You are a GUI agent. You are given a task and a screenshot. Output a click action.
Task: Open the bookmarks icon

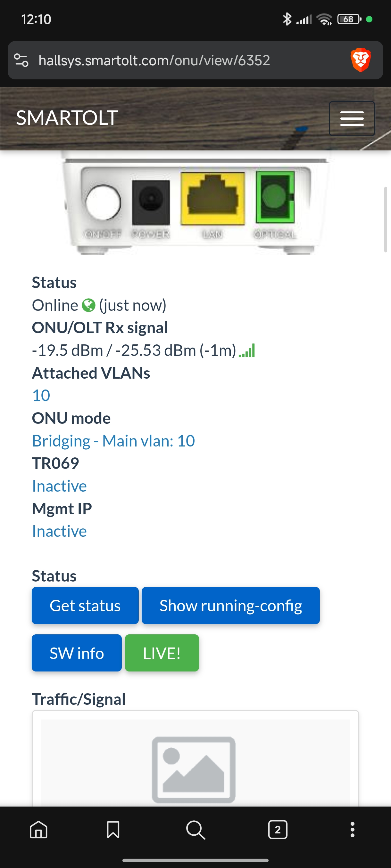coord(113,829)
